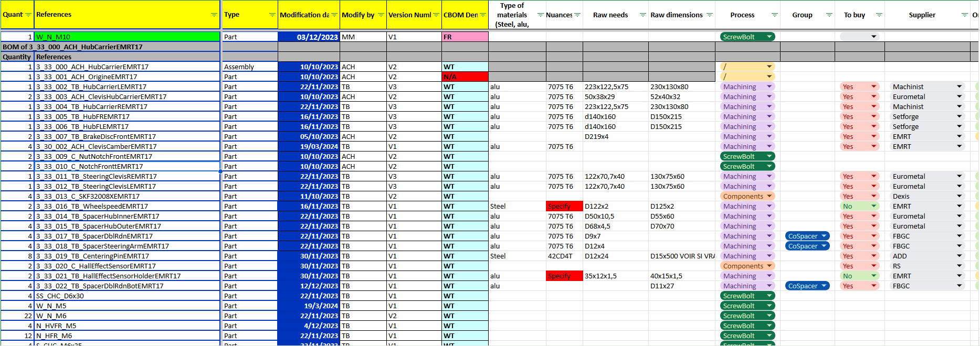
Task: Open RS supplier dropdown
Action: point(959,266)
